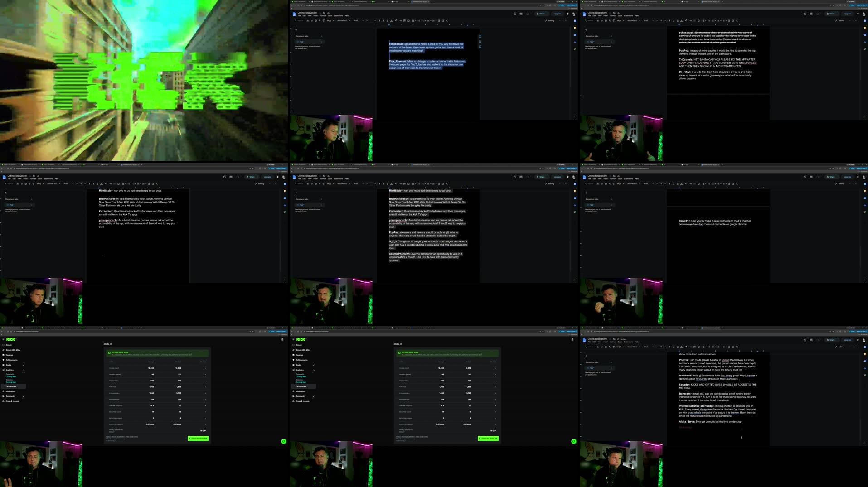The image size is (868, 487).
Task: Click back arrow above Document tabs in Itsnix112 frame
Action: click(586, 193)
